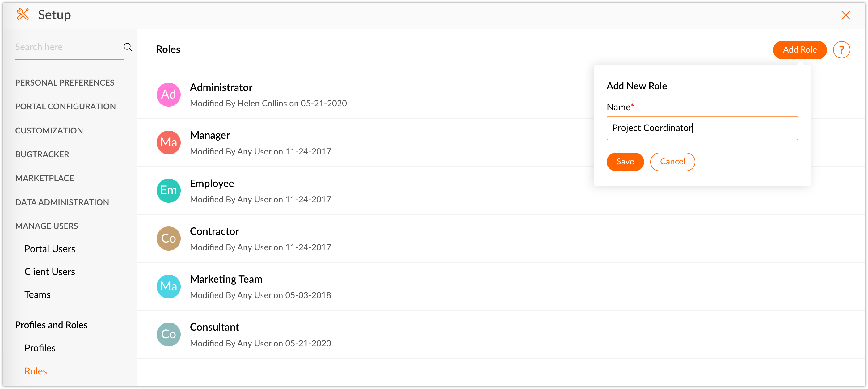The image size is (868, 389).
Task: Click the Marketing Team avatar
Action: pyautogui.click(x=168, y=286)
